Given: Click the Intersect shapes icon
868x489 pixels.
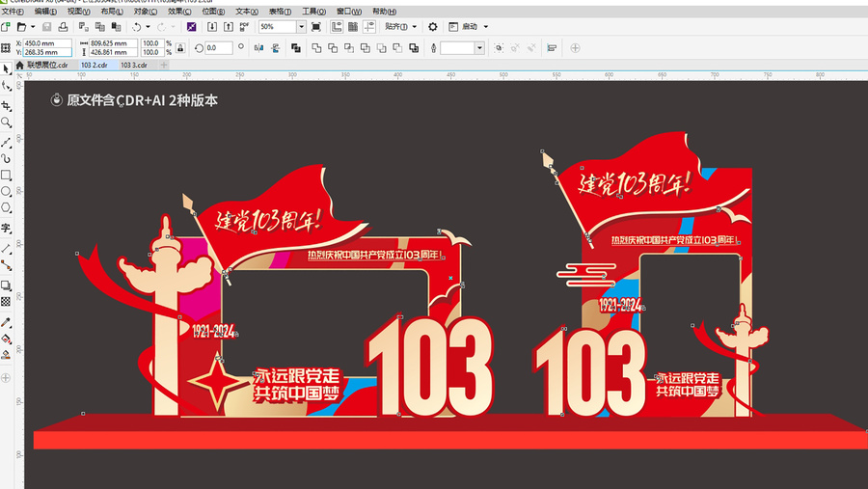Looking at the screenshot, I should (349, 48).
